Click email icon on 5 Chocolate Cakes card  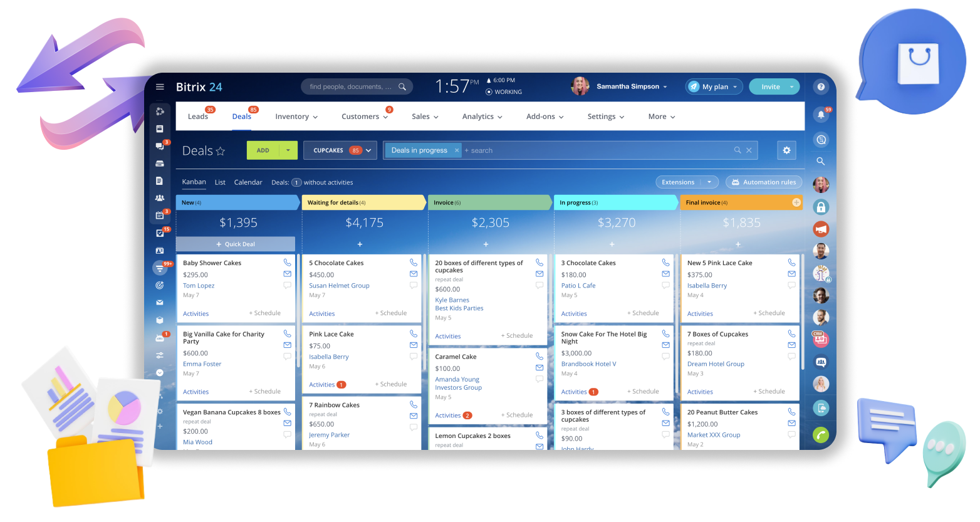(x=414, y=274)
